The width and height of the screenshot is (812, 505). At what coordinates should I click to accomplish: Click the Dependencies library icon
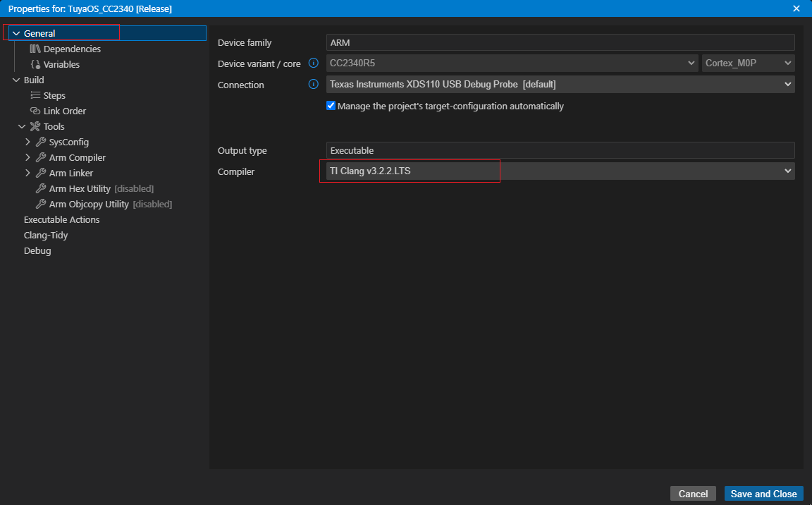[35, 49]
